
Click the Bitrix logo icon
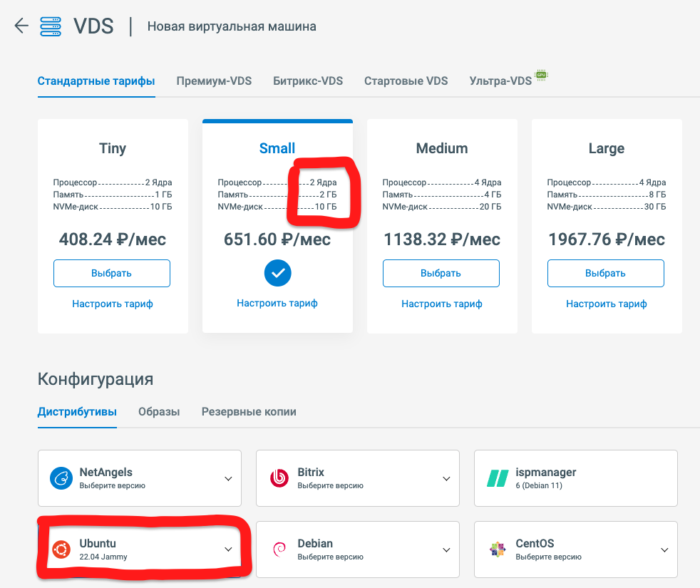click(x=279, y=478)
